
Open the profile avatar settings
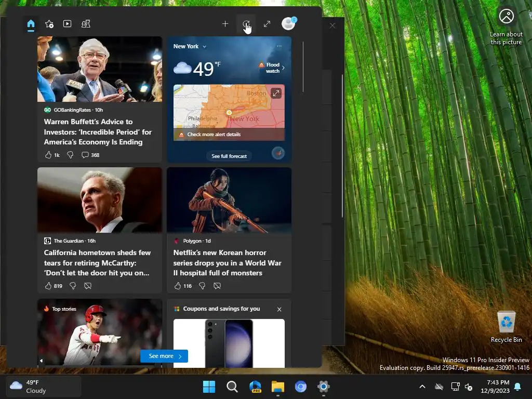point(289,24)
